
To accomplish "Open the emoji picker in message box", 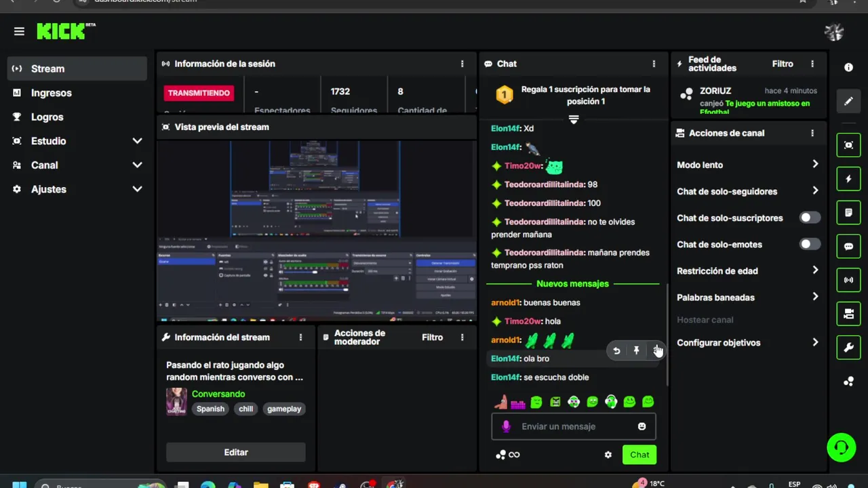I will coord(642,426).
